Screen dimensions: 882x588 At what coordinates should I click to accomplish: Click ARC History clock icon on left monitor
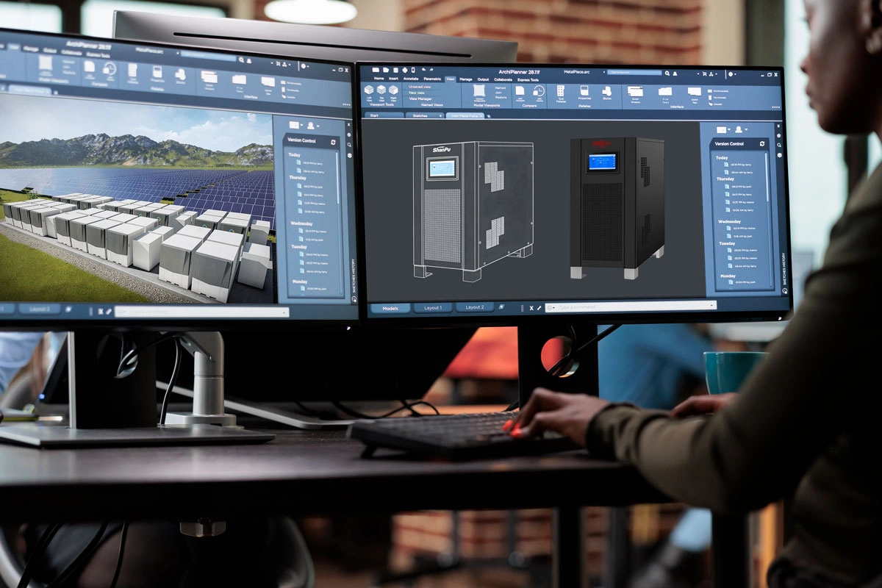tap(110, 68)
